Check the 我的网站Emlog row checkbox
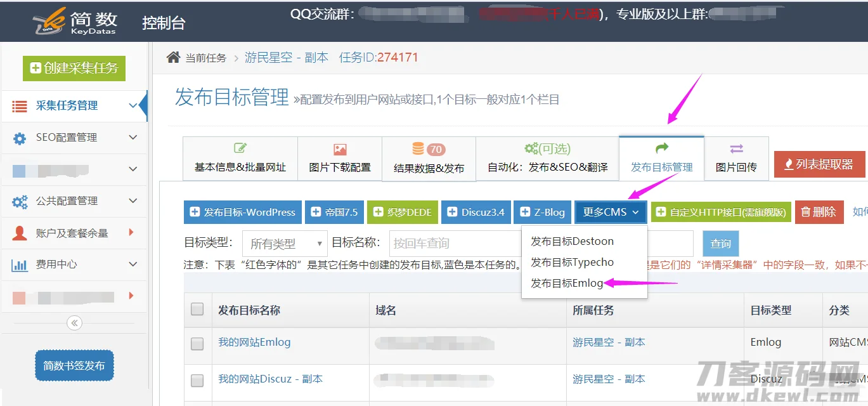The width and height of the screenshot is (868, 406). (x=197, y=343)
